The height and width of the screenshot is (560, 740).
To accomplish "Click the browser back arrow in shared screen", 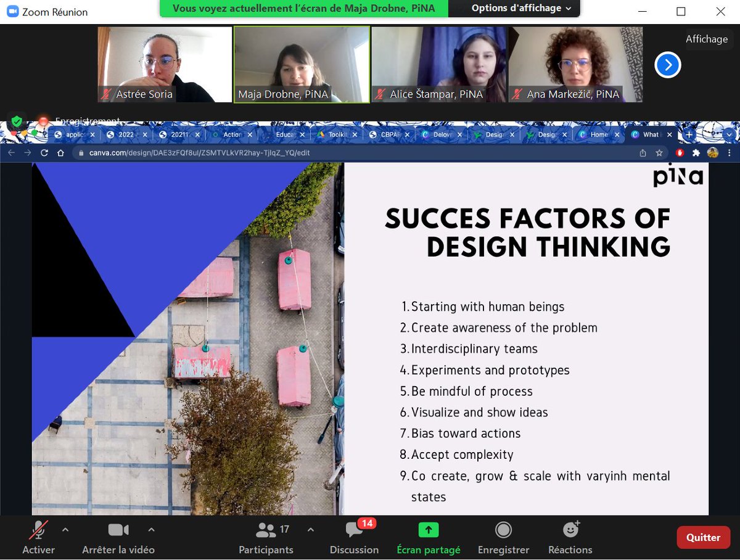I will [10, 152].
